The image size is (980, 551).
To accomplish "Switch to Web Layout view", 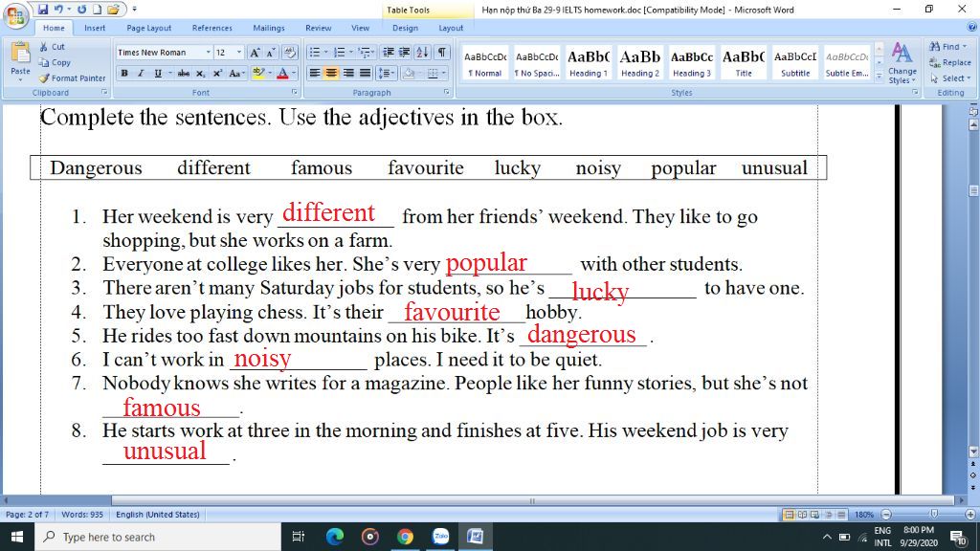I will [x=815, y=515].
